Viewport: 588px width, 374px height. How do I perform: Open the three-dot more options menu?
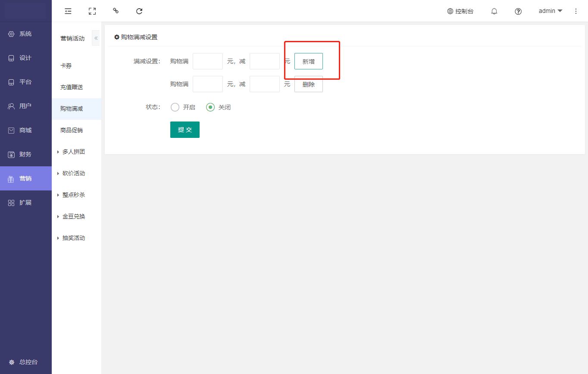coord(576,11)
